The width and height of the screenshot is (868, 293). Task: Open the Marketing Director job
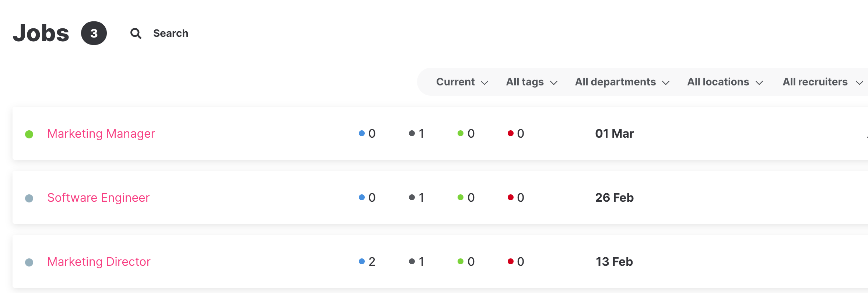click(99, 262)
